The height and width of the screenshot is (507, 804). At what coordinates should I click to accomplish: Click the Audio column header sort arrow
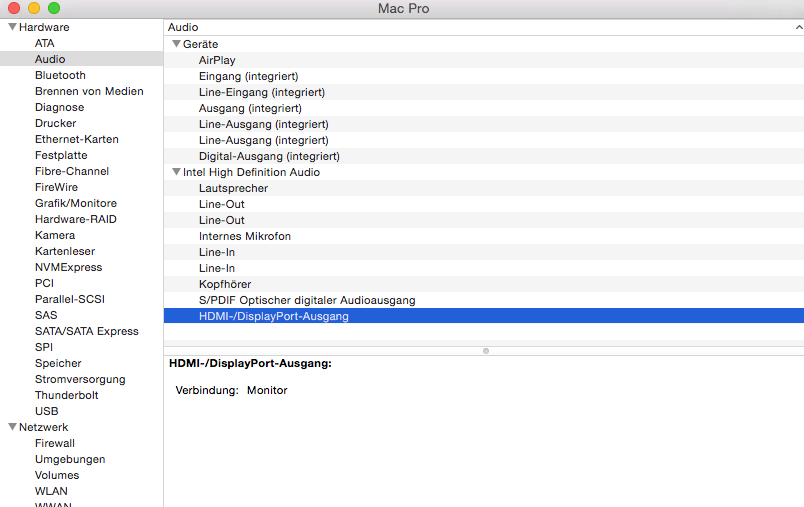799,27
